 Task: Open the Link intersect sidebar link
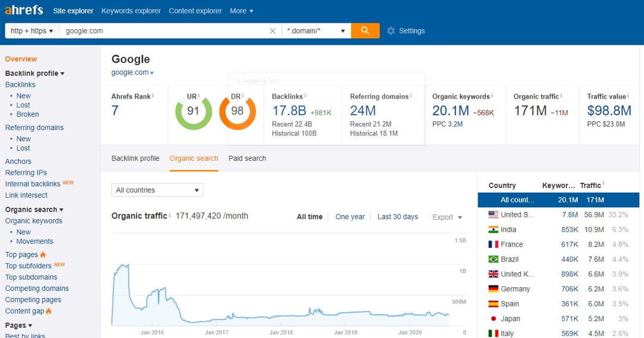[26, 195]
